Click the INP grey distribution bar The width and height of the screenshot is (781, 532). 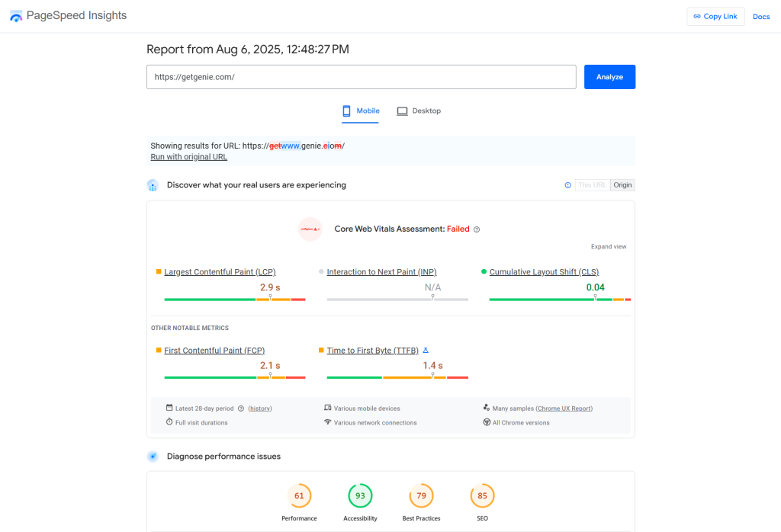point(397,300)
